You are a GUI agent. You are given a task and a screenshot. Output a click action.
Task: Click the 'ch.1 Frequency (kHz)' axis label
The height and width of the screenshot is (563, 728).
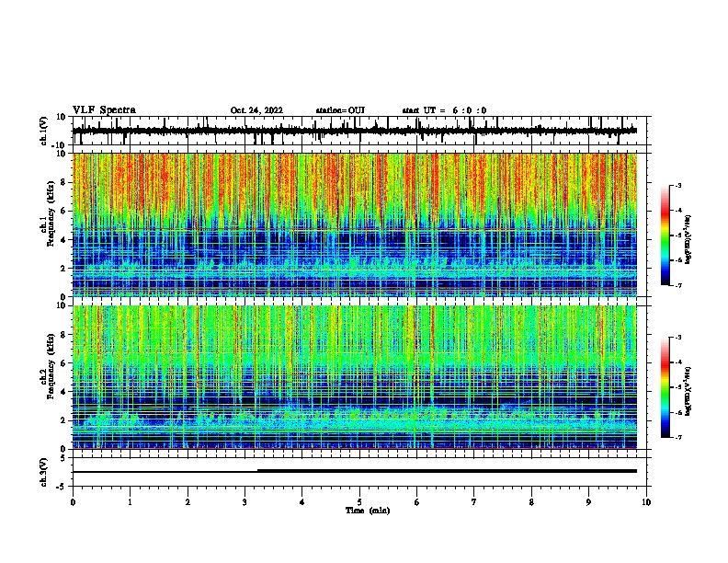48,214
